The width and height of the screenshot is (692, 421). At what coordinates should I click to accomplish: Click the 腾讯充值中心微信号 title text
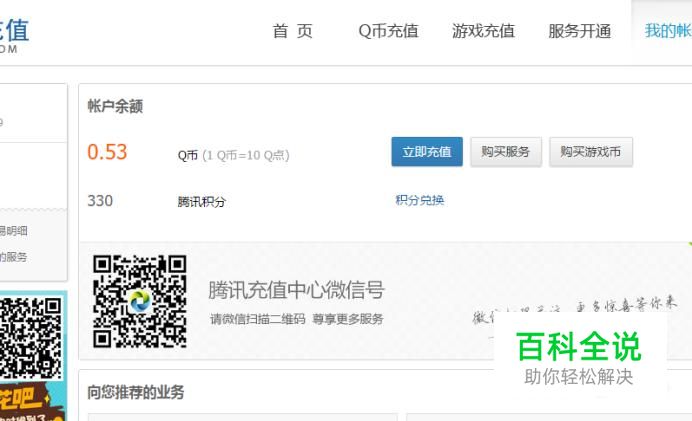296,290
